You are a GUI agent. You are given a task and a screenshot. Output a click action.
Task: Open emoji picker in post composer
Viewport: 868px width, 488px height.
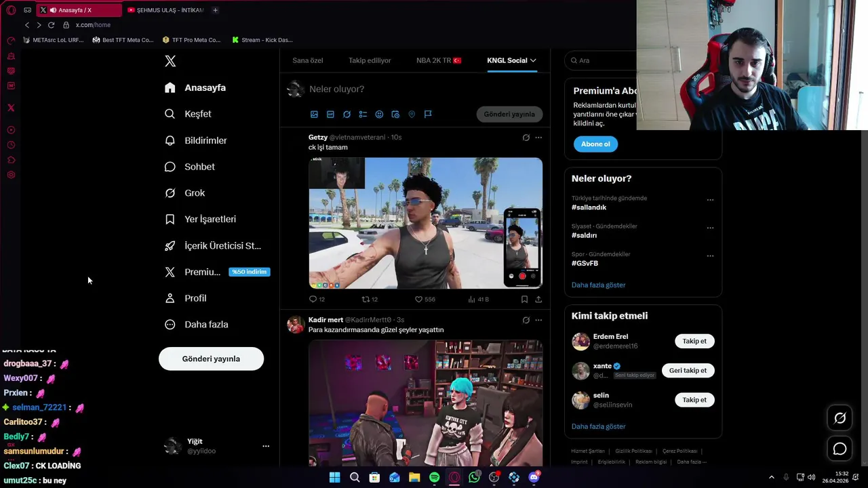pyautogui.click(x=379, y=115)
